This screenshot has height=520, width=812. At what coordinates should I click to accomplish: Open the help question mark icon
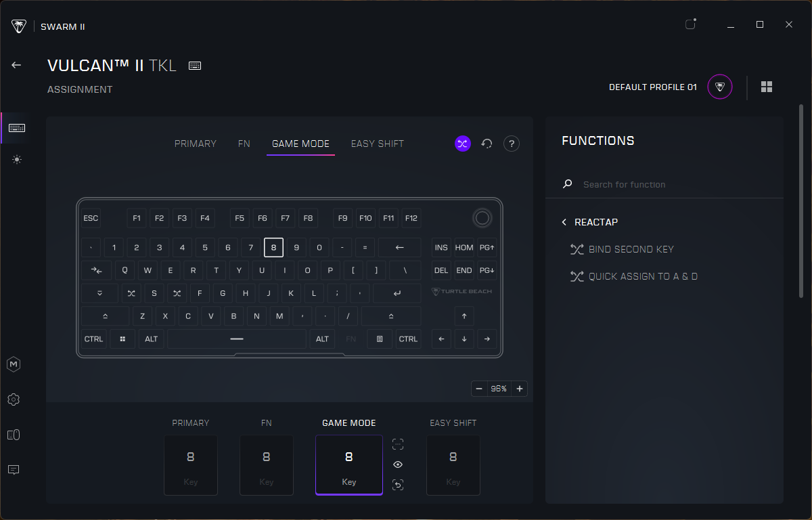(x=512, y=144)
